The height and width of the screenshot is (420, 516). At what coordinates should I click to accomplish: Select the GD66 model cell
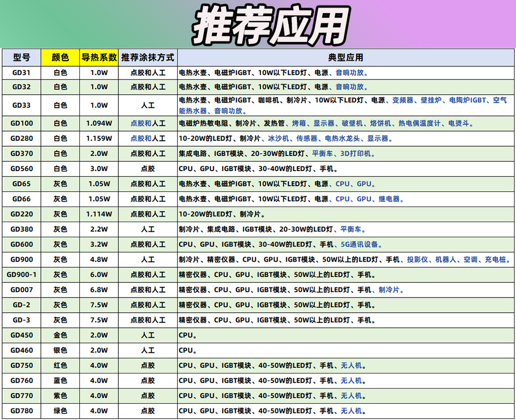pyautogui.click(x=21, y=199)
